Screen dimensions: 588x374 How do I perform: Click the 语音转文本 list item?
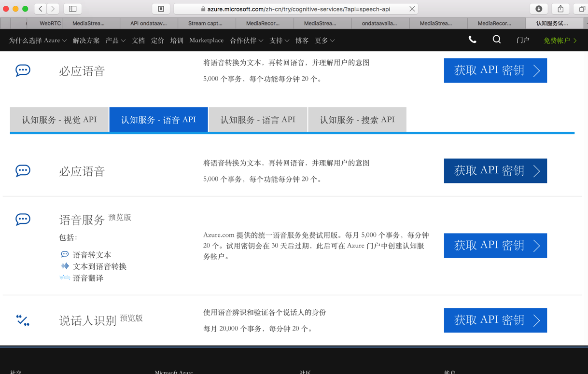point(92,255)
